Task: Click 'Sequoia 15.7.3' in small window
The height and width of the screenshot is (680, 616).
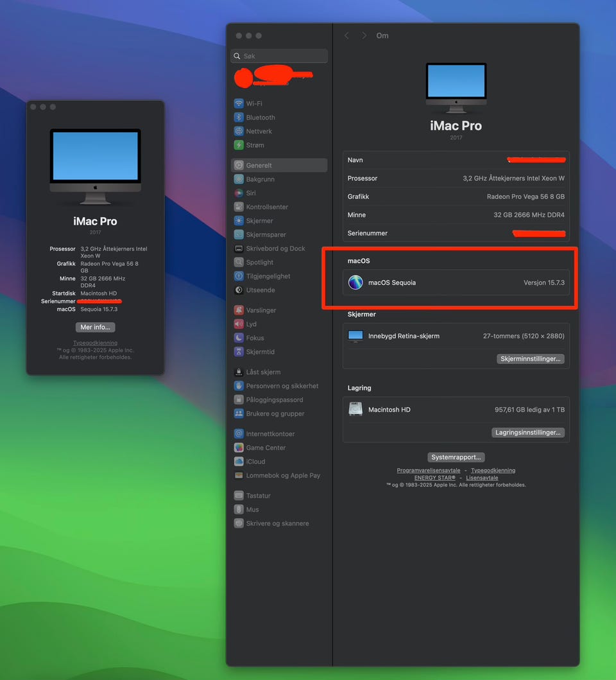Action: pos(99,309)
